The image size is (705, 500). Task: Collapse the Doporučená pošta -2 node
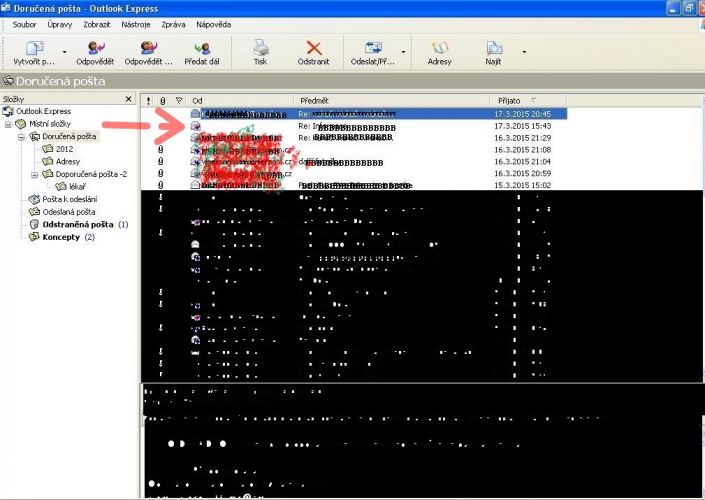[35, 174]
